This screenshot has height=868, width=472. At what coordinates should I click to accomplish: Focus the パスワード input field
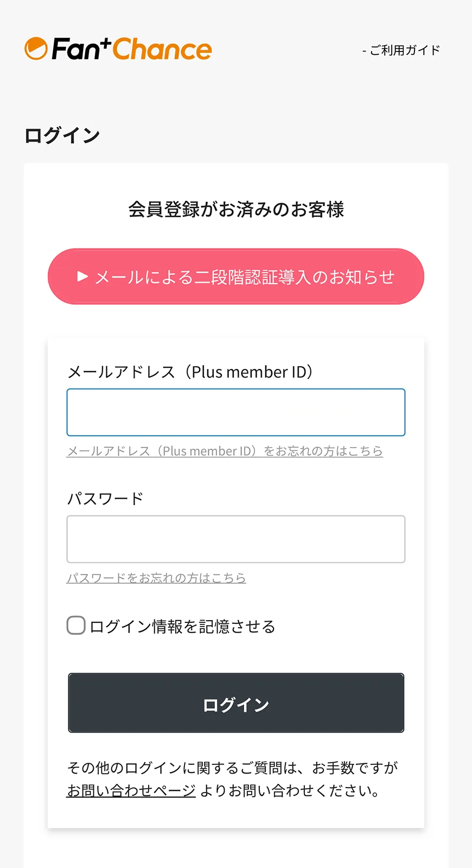(x=236, y=539)
